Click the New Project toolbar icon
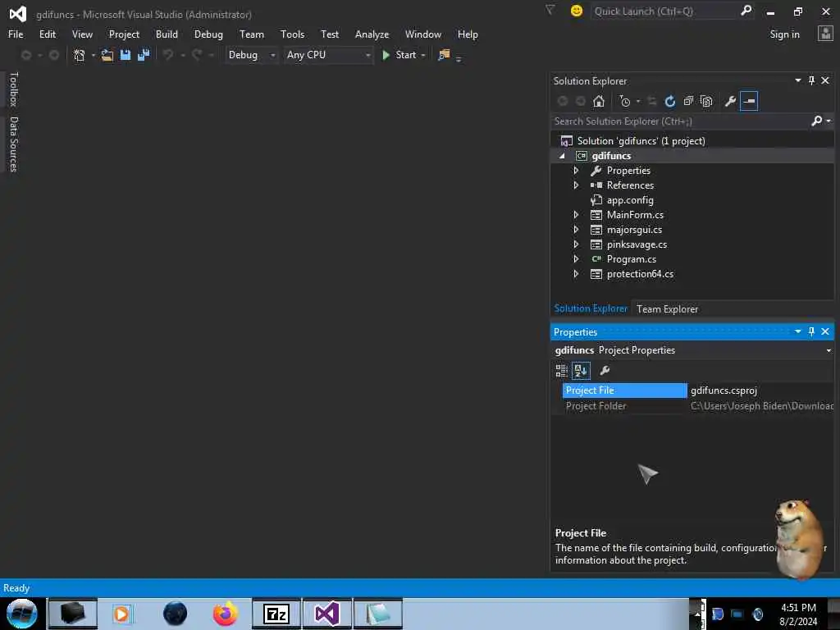Screen dimensions: 840x630 80,55
